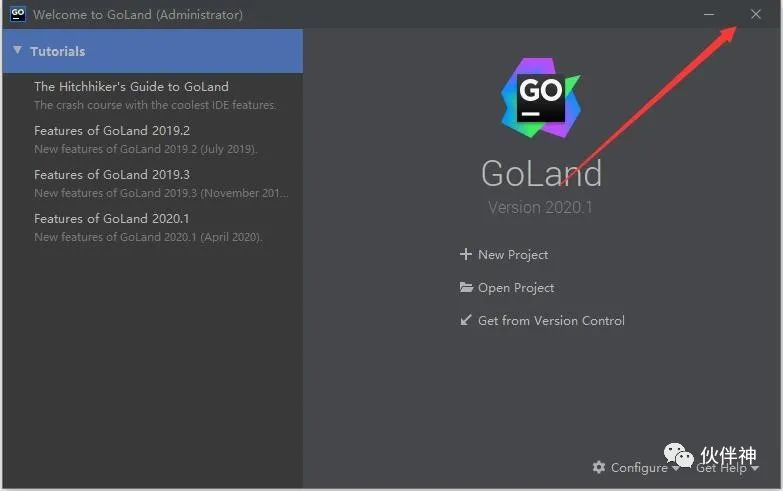Viewport: 783px width, 491px height.
Task: Open Features of GoLand 2019.2 tutorial
Action: coord(112,130)
